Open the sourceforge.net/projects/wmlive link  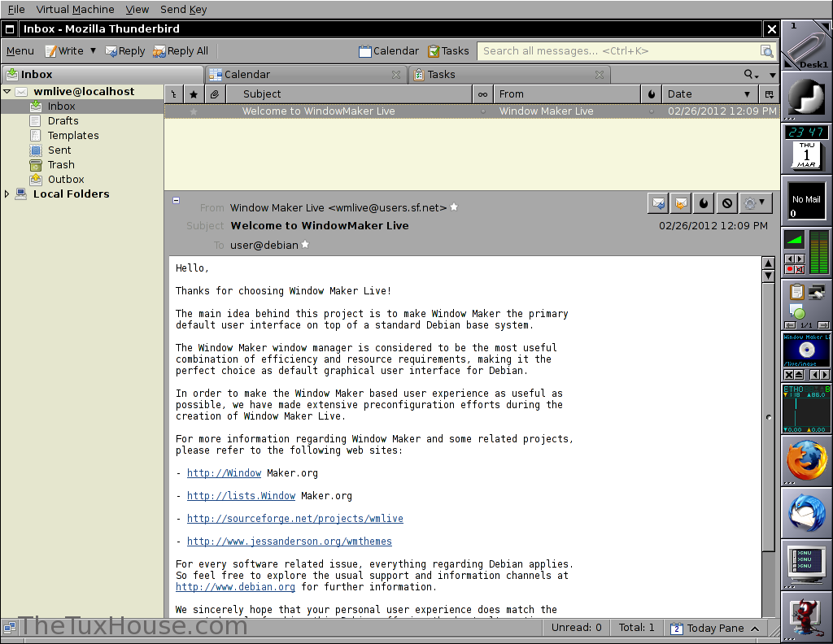294,519
